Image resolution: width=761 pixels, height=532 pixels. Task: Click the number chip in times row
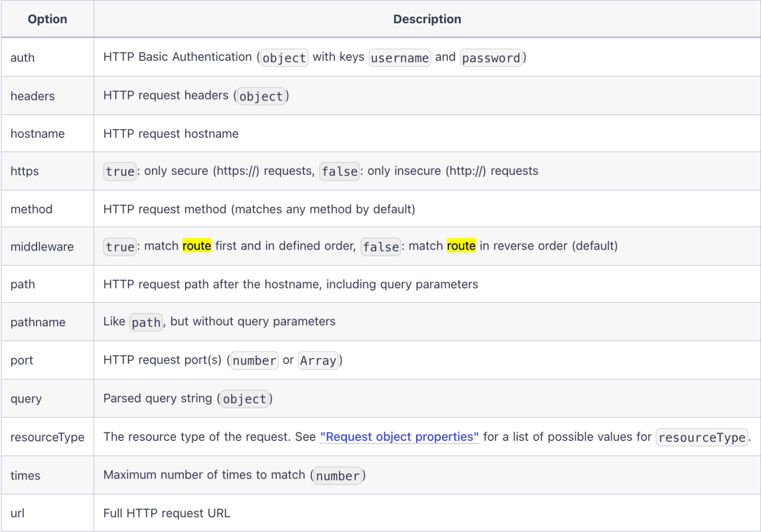tap(337, 475)
